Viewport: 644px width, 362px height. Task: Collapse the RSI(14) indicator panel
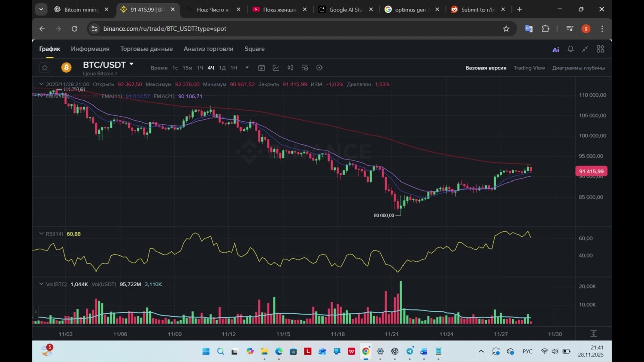[x=42, y=234]
